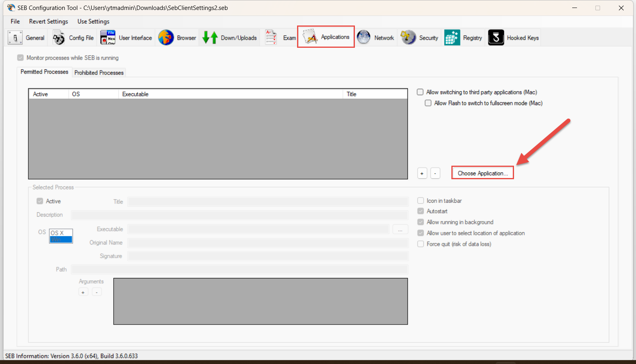Viewport: 636px width, 364px height.
Task: Open the Hooked Keys tab icon
Action: point(496,38)
